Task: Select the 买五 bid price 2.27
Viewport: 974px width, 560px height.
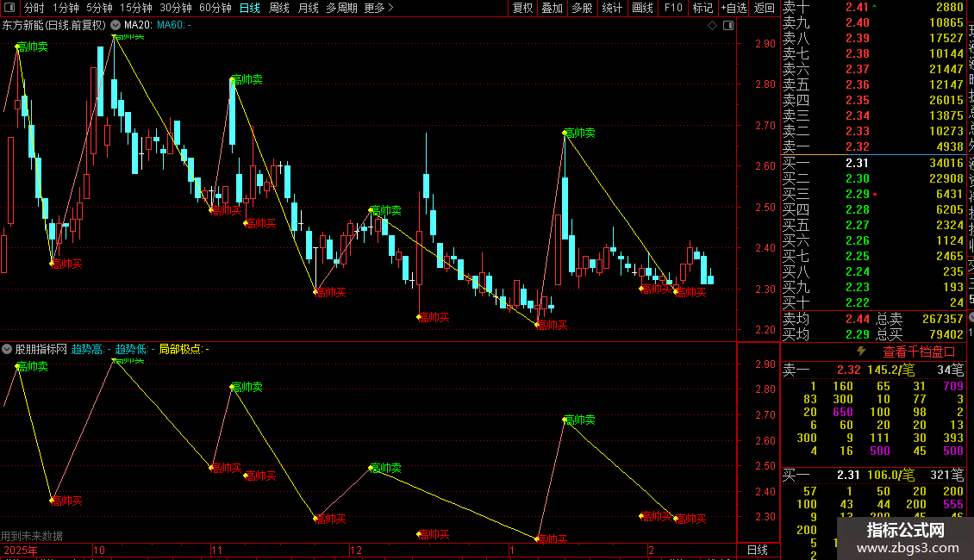Action: (858, 225)
